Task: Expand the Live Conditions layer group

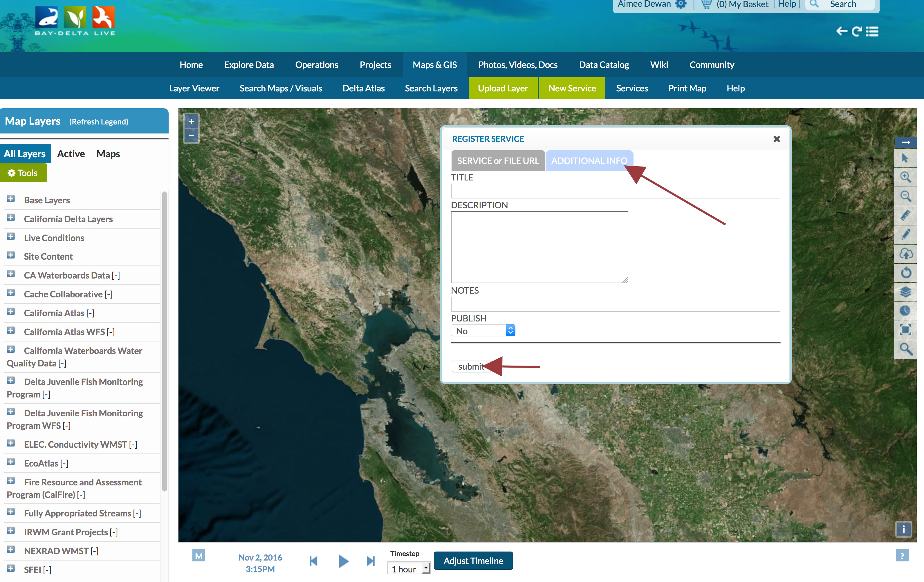Action: point(11,237)
